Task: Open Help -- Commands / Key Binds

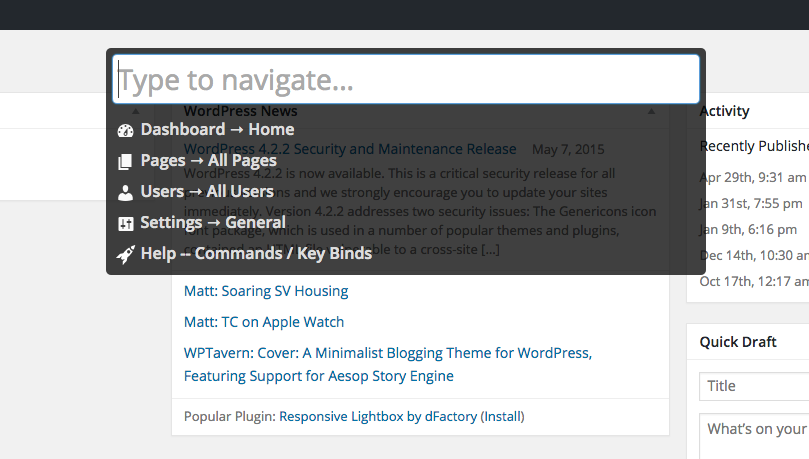Action: tap(256, 253)
